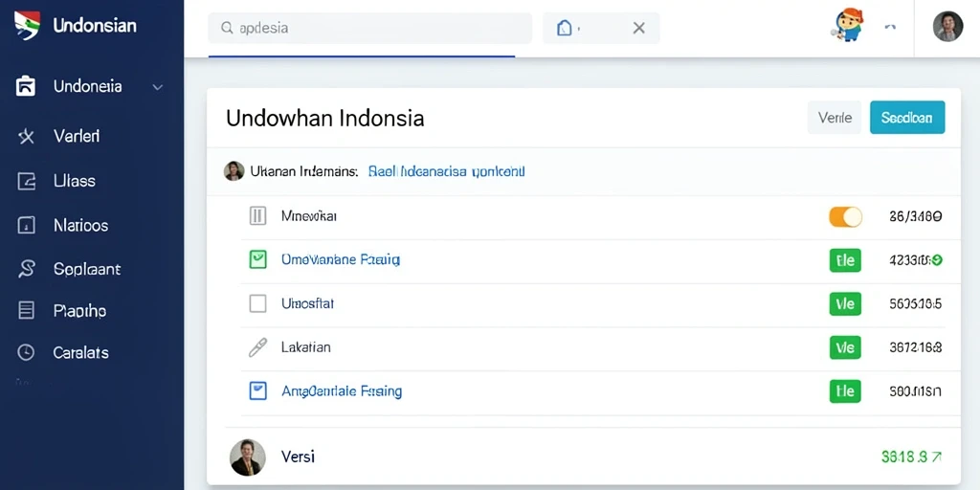Open the Uinosftat link
This screenshot has width=980, height=490.
click(x=307, y=303)
